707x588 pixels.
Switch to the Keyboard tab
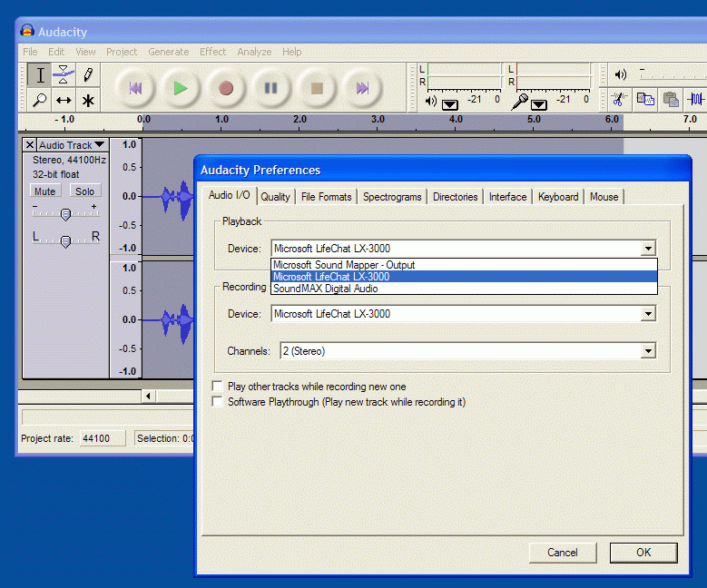pyautogui.click(x=558, y=197)
